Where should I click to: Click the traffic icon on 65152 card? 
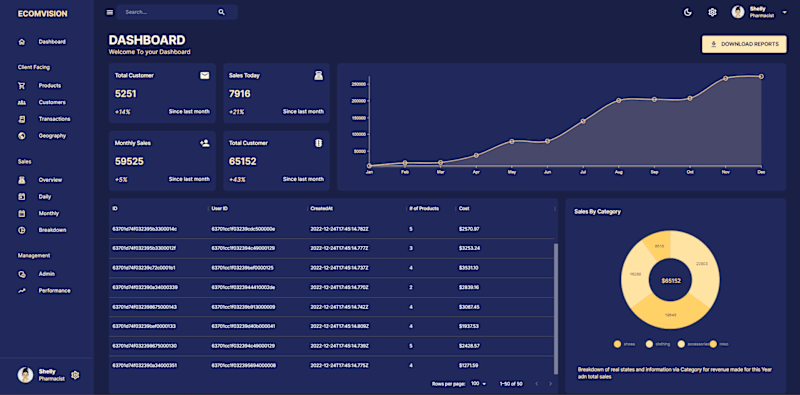pos(318,143)
